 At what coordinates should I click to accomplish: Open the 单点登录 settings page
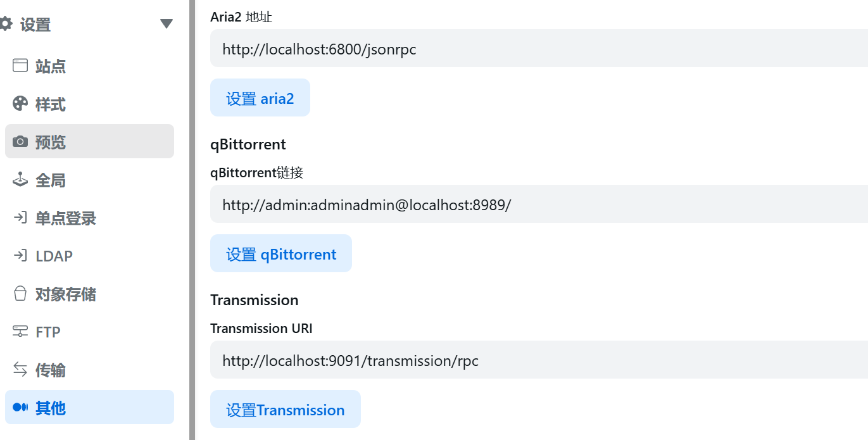[66, 218]
